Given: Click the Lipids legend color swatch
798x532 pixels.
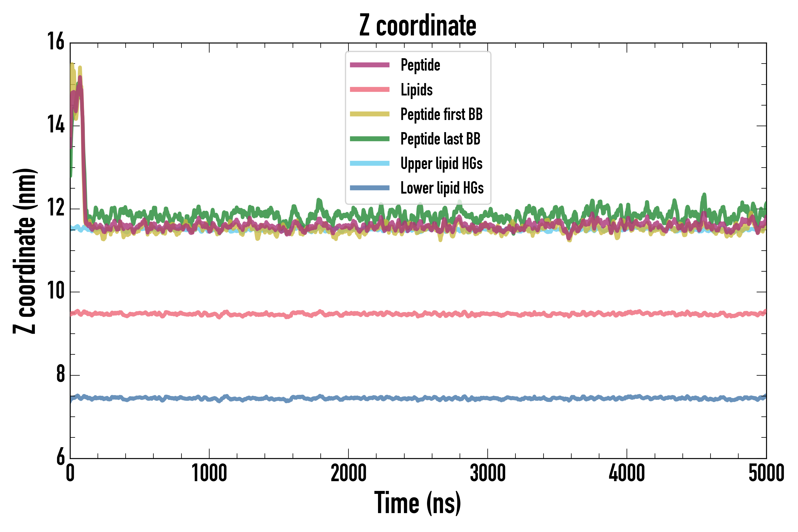Looking at the screenshot, I should 369,90.
